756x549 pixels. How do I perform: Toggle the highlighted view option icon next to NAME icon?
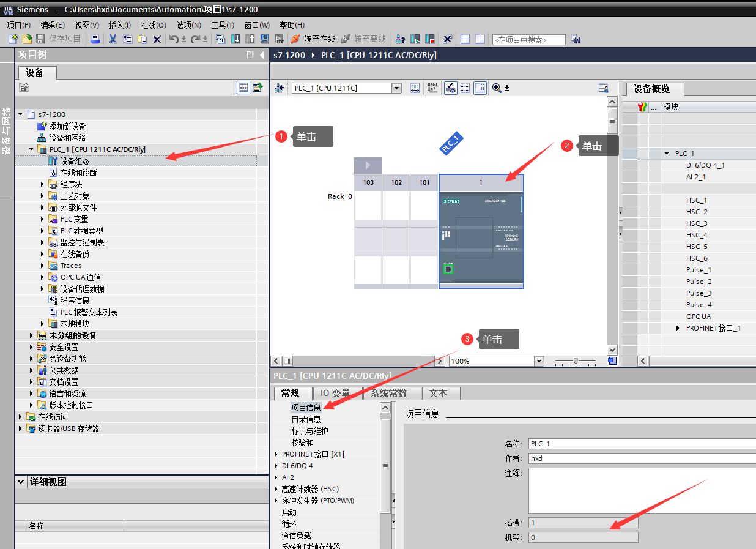click(451, 88)
